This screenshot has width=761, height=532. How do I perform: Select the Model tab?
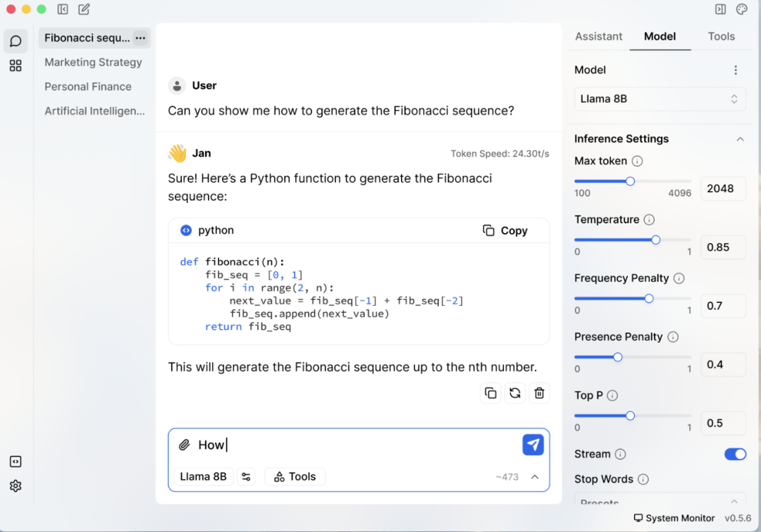[x=660, y=37]
